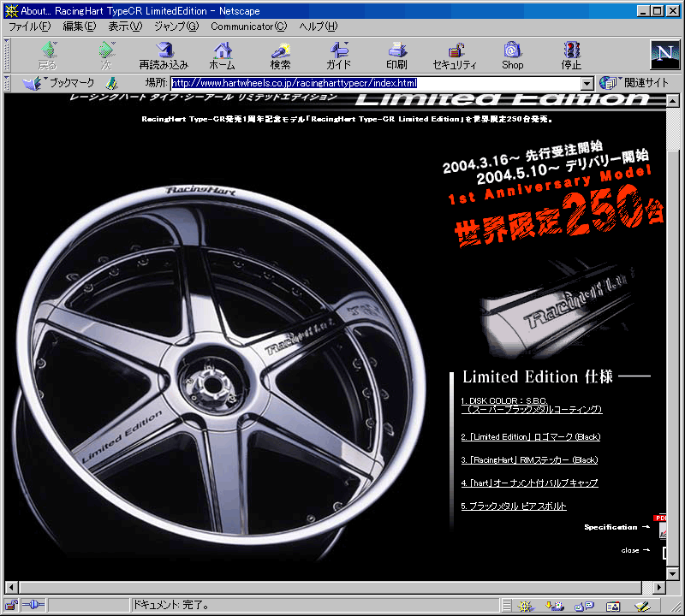The height and width of the screenshot is (616, 685).
Task: Maximize the Netscape window
Action: tap(658, 11)
